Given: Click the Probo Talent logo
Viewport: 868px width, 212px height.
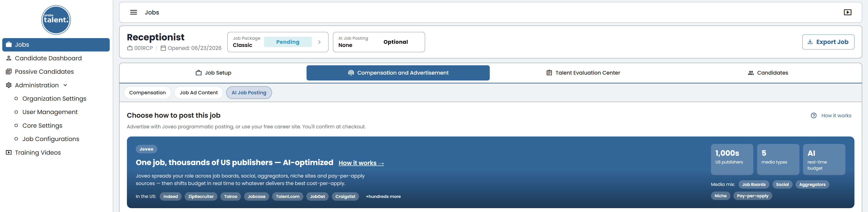Looking at the screenshot, I should 56,20.
